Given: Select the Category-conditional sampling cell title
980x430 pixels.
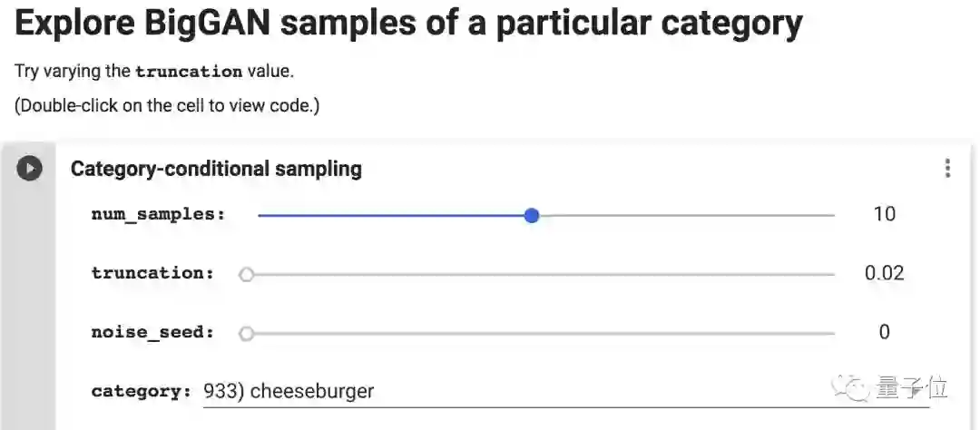Looking at the screenshot, I should [216, 169].
